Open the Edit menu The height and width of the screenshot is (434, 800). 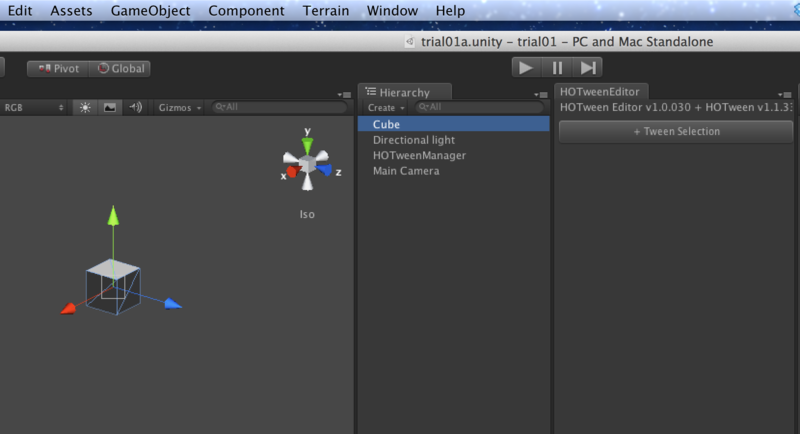20,11
